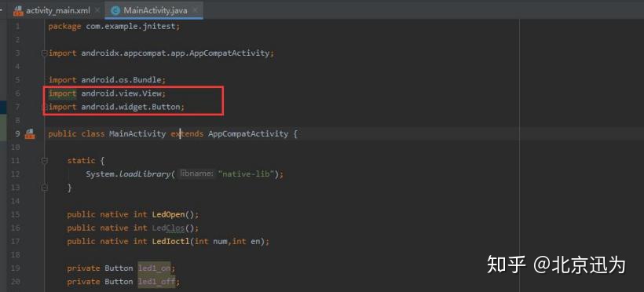Click line number 9 in the gutter
644x292 pixels.
pos(17,133)
